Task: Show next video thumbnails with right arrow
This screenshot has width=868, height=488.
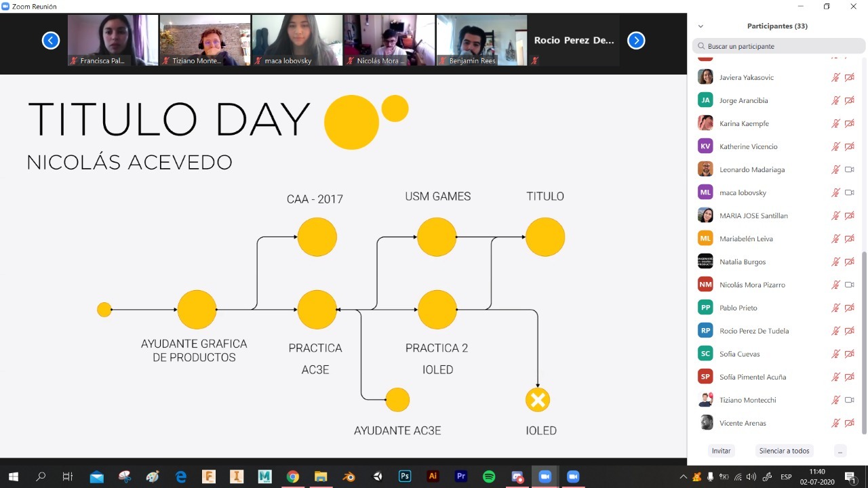Action: pyautogui.click(x=636, y=41)
